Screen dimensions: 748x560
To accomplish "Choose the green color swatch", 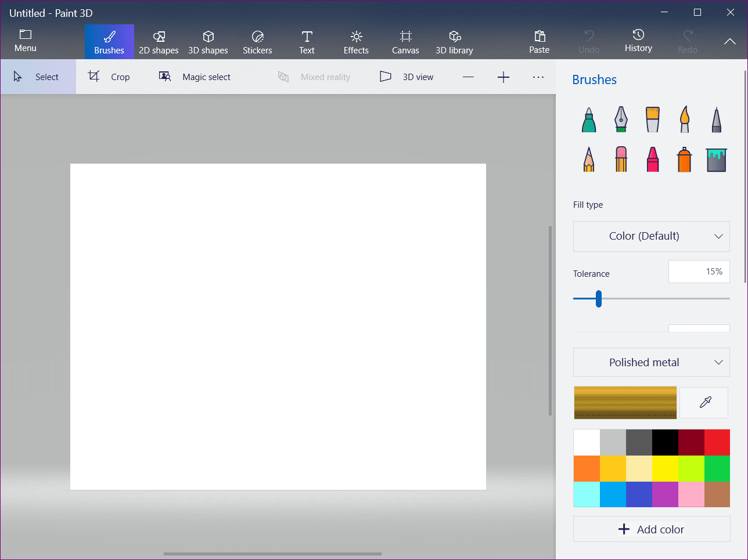I will coord(717,468).
